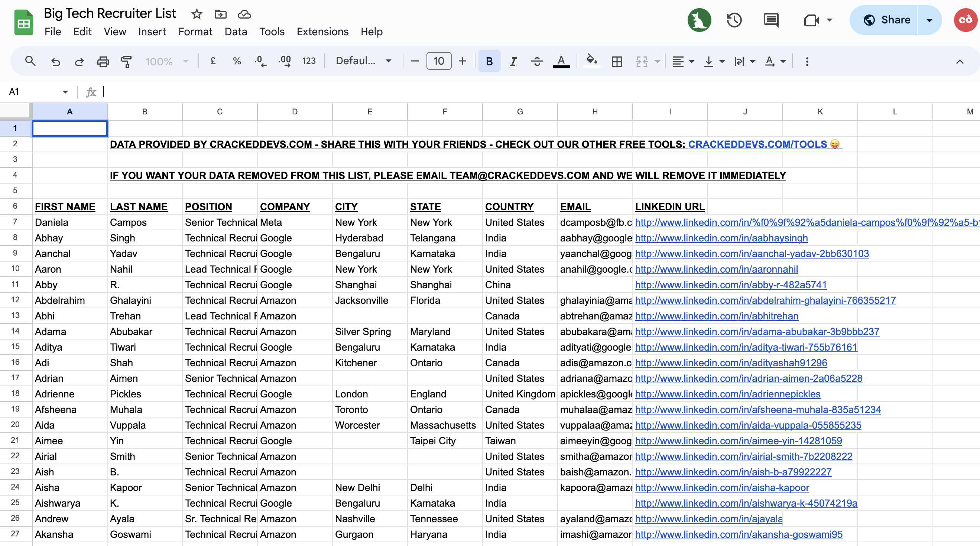Expand merge cells dropdown arrow
The image size is (980, 546).
[658, 61]
